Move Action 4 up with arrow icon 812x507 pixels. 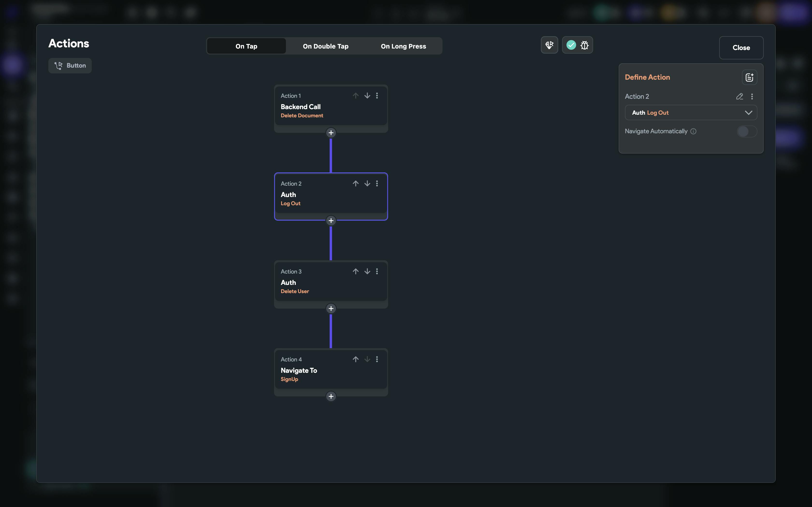tap(356, 359)
